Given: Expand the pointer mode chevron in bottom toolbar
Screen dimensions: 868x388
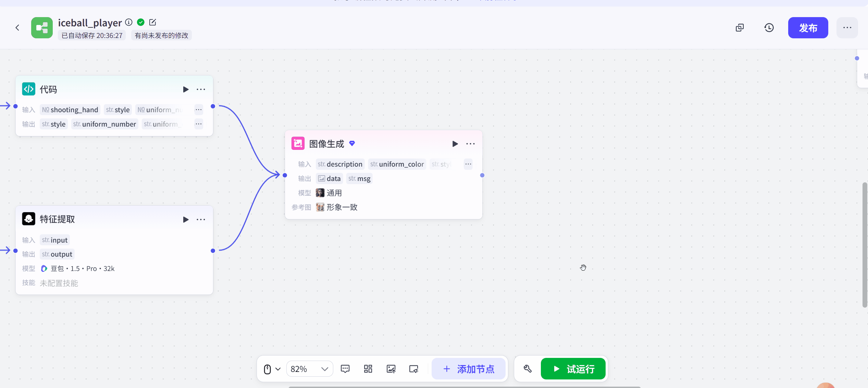Looking at the screenshot, I should click(x=277, y=368).
